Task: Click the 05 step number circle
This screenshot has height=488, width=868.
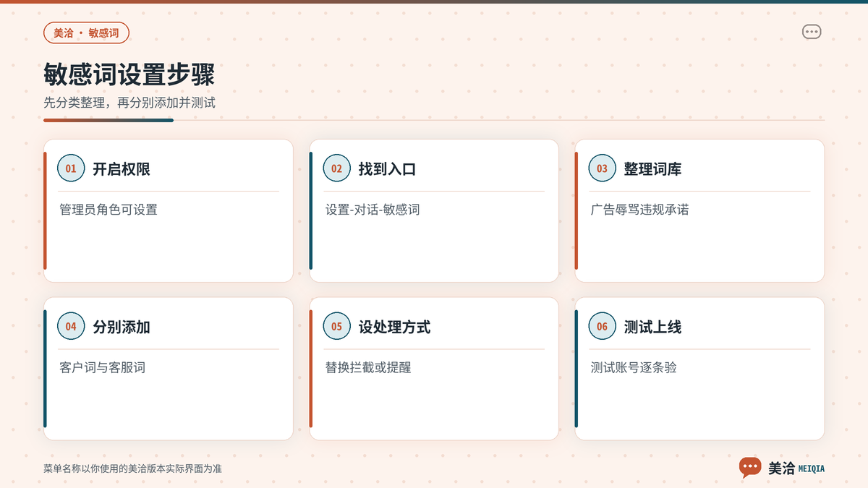Action: click(x=336, y=327)
